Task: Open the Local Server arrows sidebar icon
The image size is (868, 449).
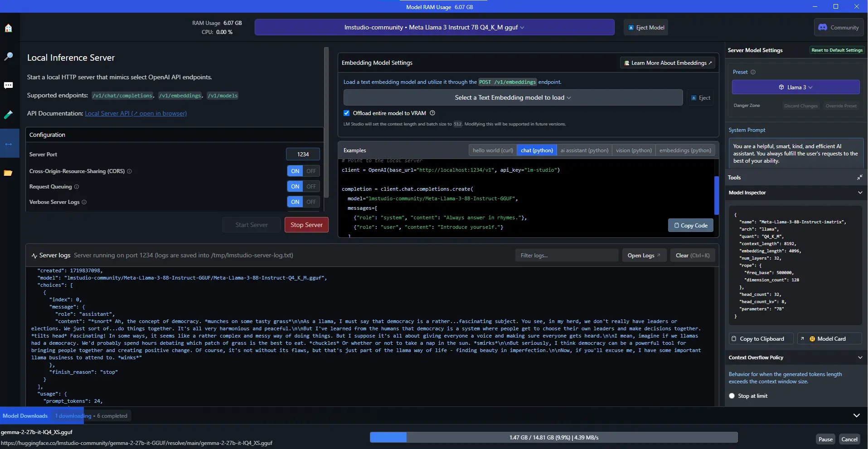Action: click(x=8, y=144)
